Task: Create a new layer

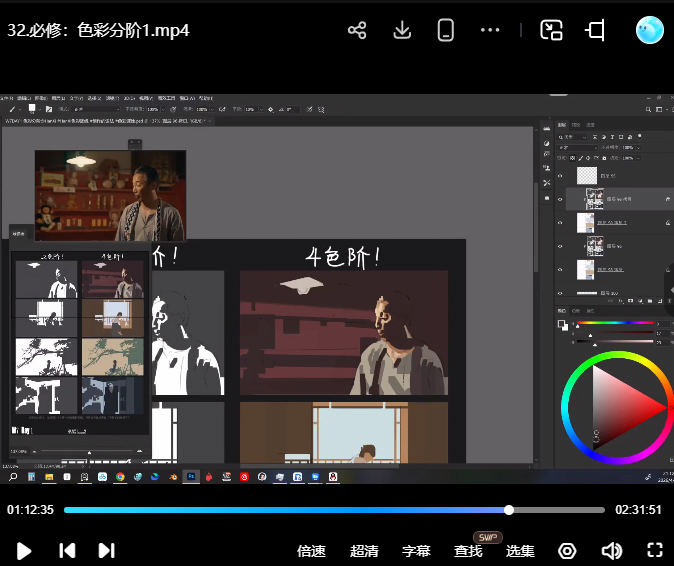Action: tap(659, 301)
